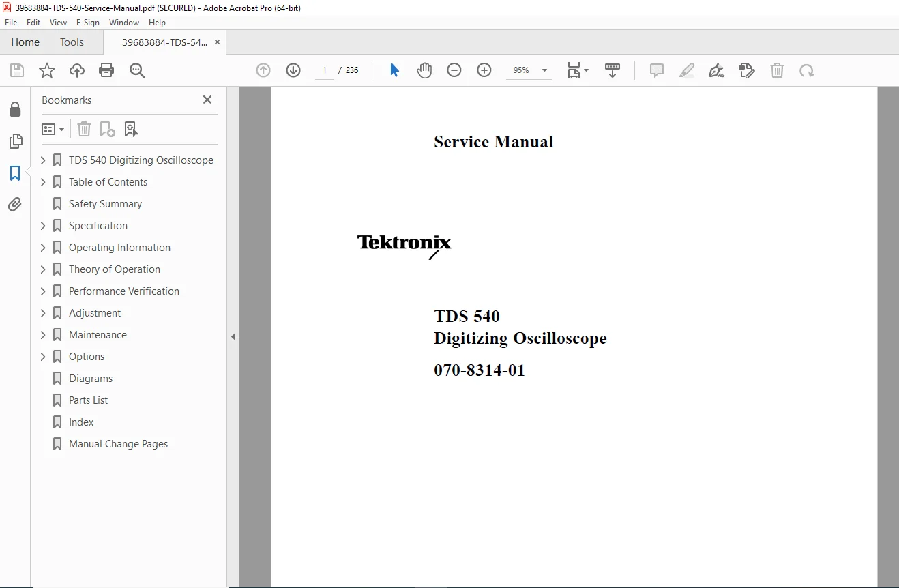Expand the Options bookmark
The height and width of the screenshot is (588, 899).
tap(43, 357)
